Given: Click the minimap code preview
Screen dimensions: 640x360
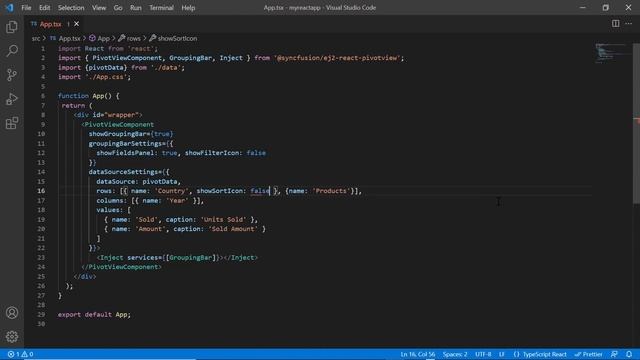Looking at the screenshot, I should (610, 53).
